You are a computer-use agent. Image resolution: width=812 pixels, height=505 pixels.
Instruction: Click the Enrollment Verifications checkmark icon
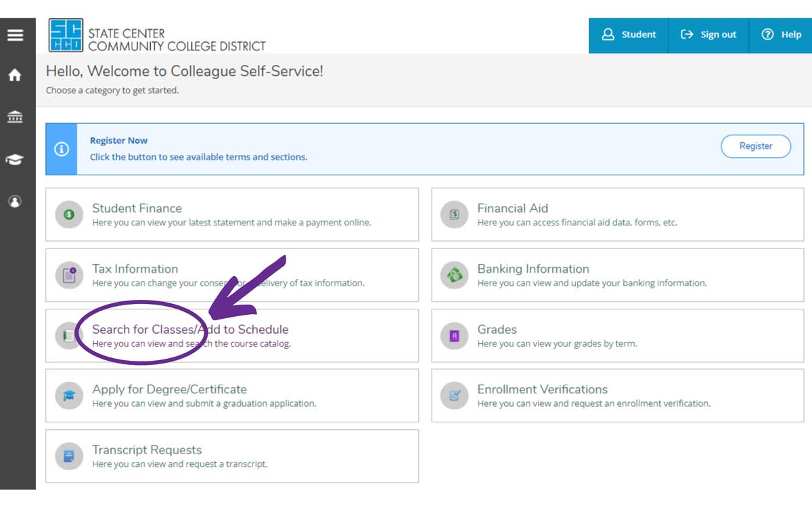454,396
